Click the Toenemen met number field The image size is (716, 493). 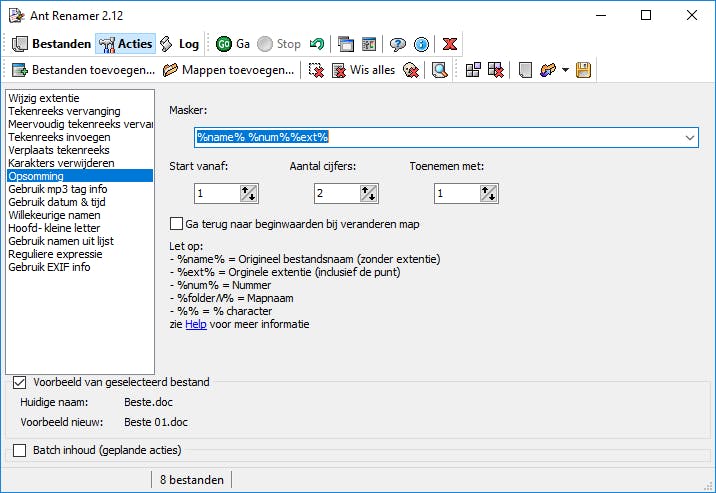(x=457, y=194)
